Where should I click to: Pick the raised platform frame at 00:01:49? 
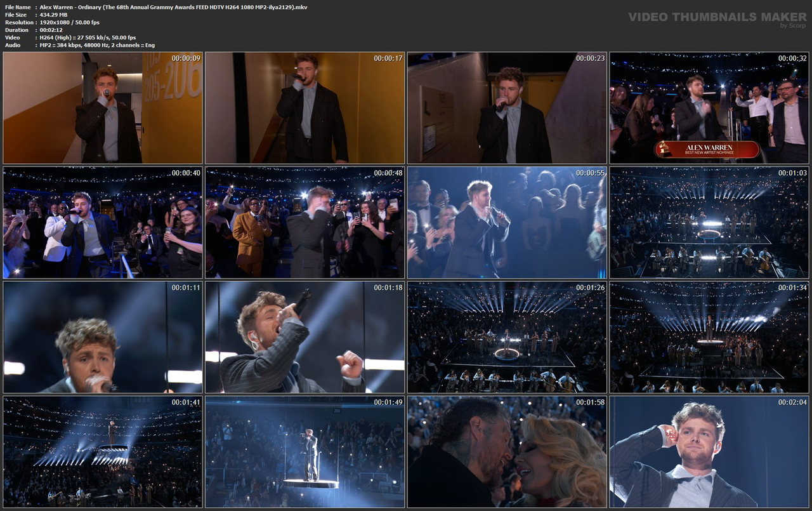click(304, 452)
